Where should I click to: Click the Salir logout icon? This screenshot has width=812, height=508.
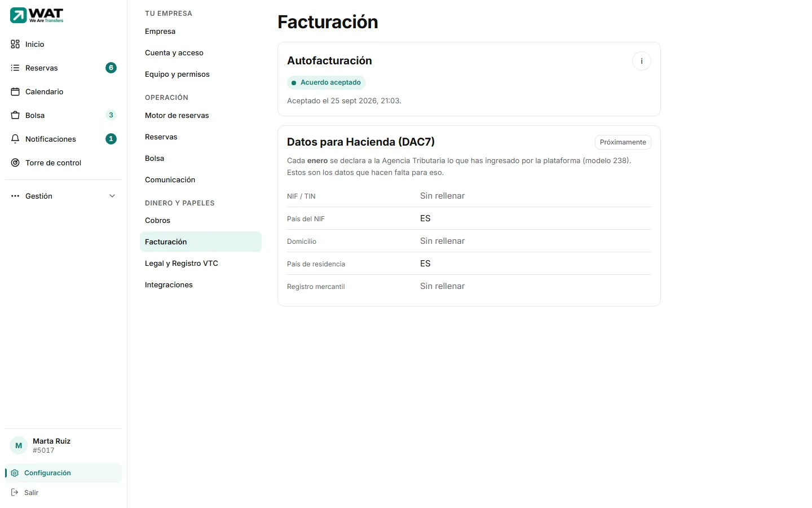point(15,493)
